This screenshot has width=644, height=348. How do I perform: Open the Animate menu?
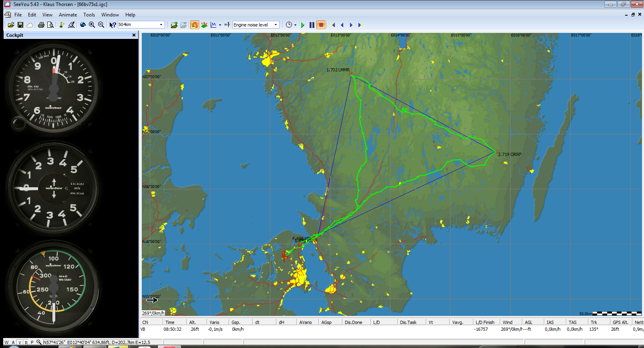68,15
